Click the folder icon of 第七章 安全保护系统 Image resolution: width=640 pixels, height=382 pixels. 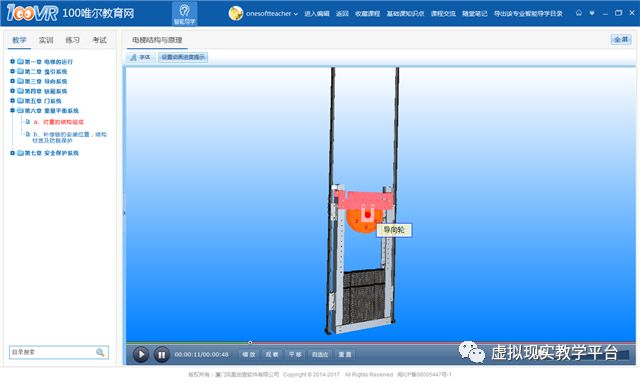pos(20,153)
